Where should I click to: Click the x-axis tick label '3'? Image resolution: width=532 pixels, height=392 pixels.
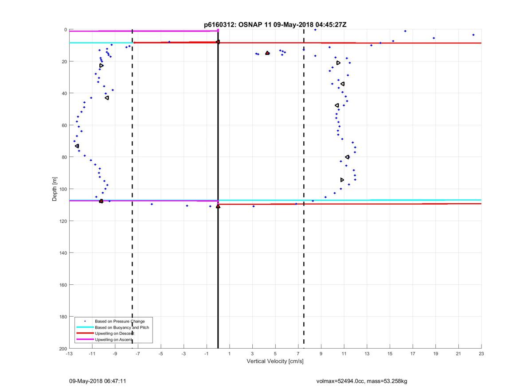coord(252,354)
